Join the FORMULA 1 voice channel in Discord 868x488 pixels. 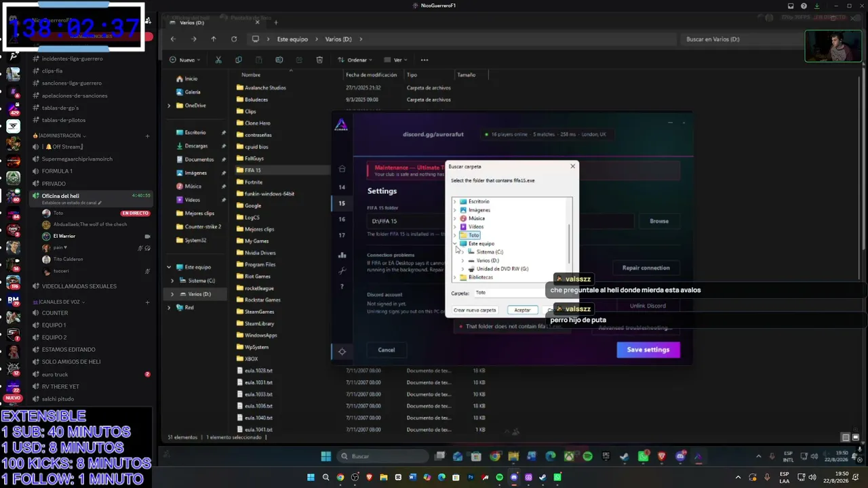point(57,171)
